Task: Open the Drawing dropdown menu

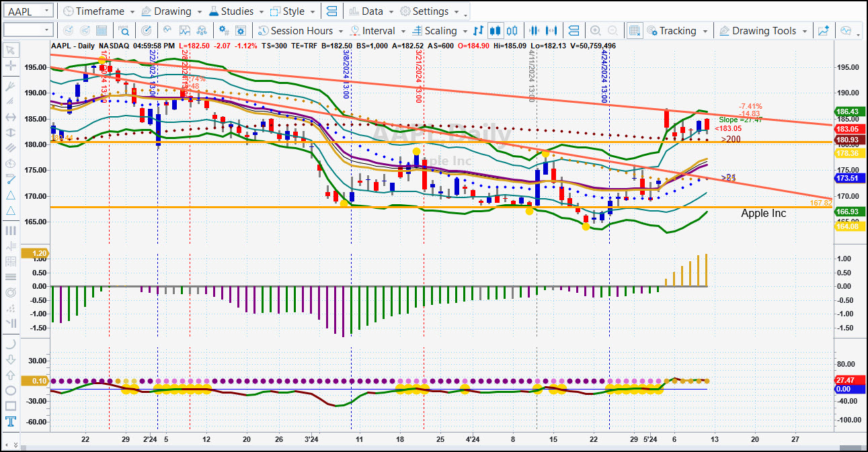Action: pyautogui.click(x=171, y=11)
